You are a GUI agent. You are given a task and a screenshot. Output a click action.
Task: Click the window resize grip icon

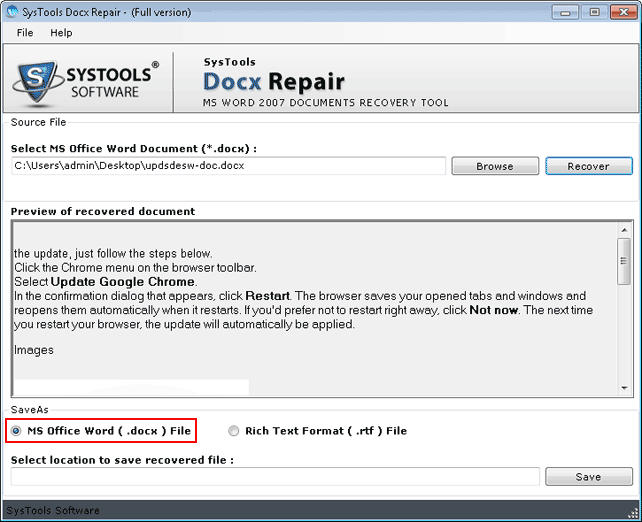point(633,513)
